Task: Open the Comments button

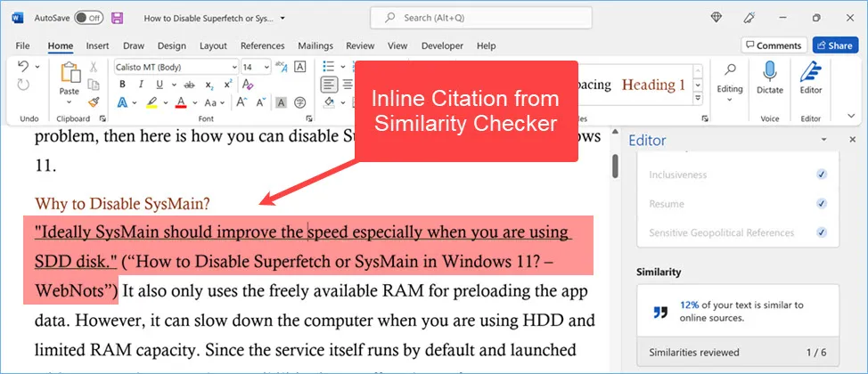Action: click(x=774, y=45)
